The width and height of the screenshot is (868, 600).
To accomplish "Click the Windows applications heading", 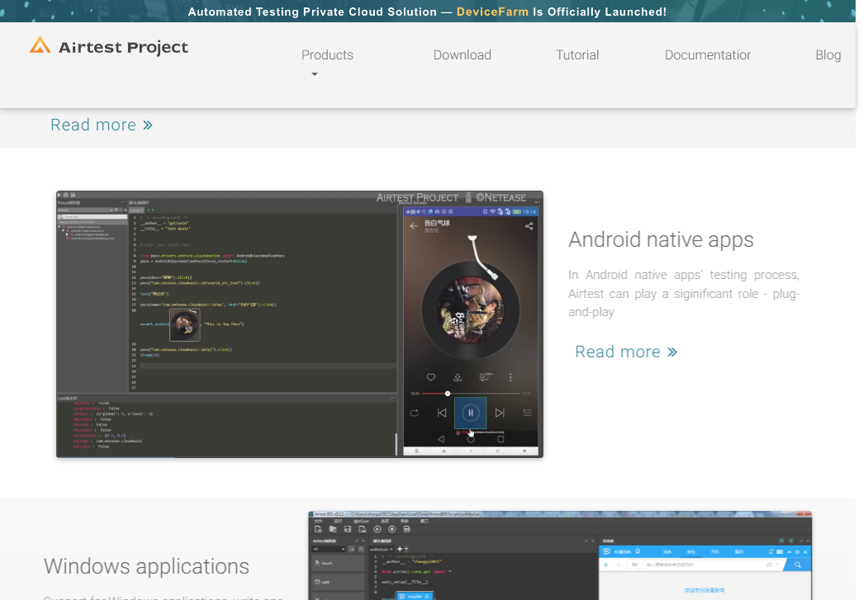I will (x=147, y=566).
